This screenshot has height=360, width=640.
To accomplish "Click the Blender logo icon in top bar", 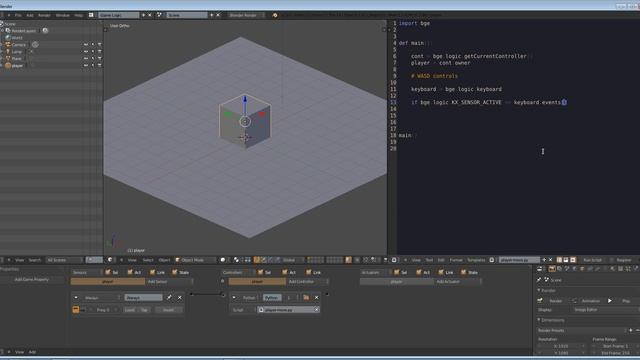I will [x=275, y=15].
